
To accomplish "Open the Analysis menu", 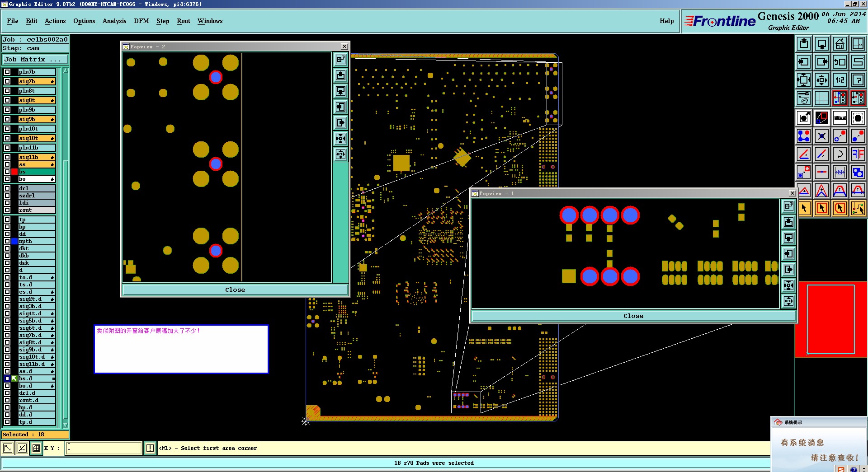I will [114, 21].
